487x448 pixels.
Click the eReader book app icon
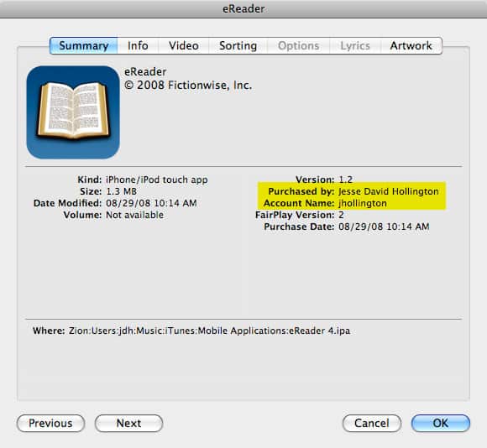[x=73, y=112]
